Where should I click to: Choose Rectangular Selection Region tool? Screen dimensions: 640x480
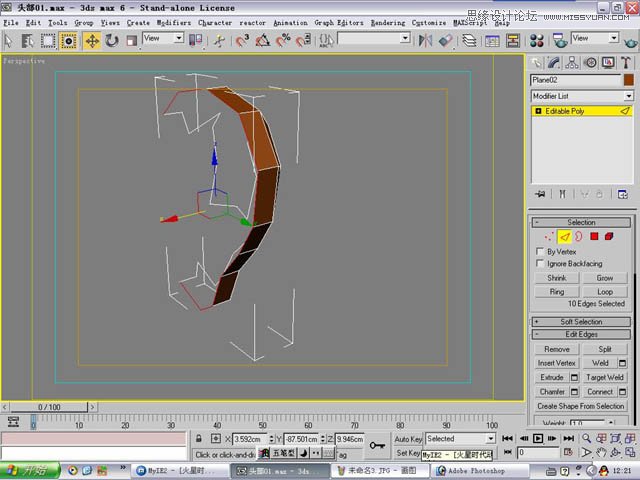pos(48,41)
